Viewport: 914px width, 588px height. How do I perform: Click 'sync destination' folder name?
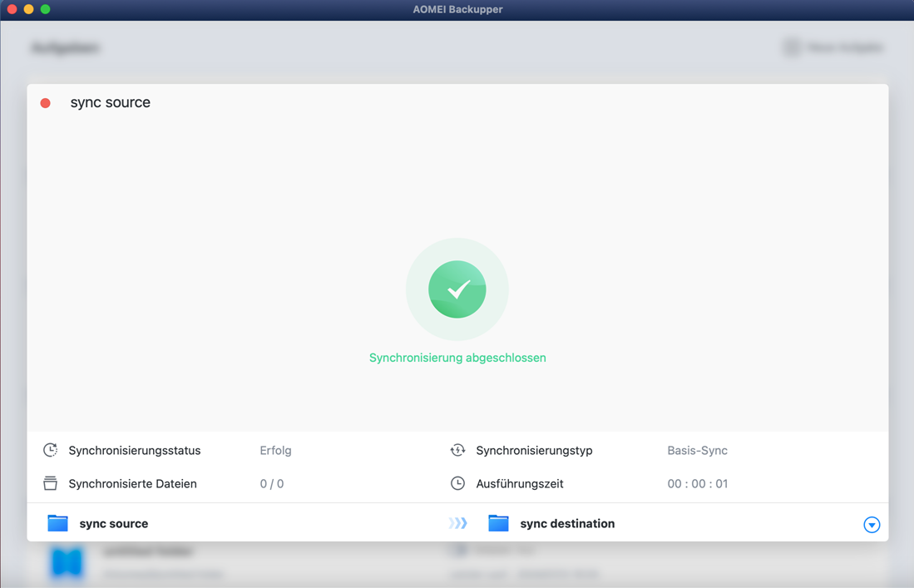567,523
